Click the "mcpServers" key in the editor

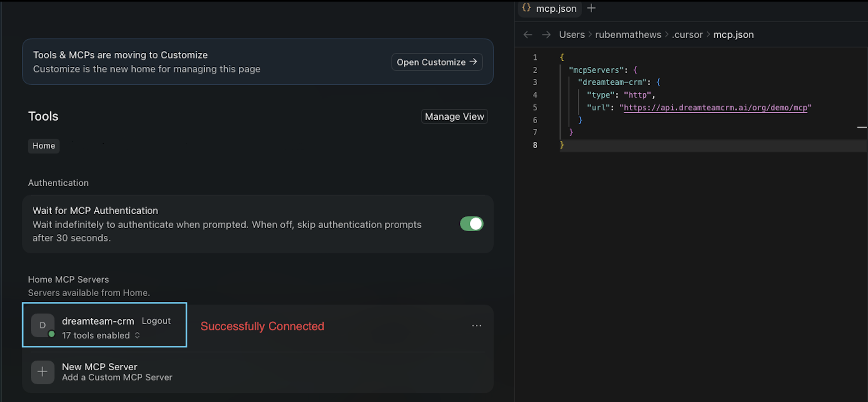[x=596, y=70]
